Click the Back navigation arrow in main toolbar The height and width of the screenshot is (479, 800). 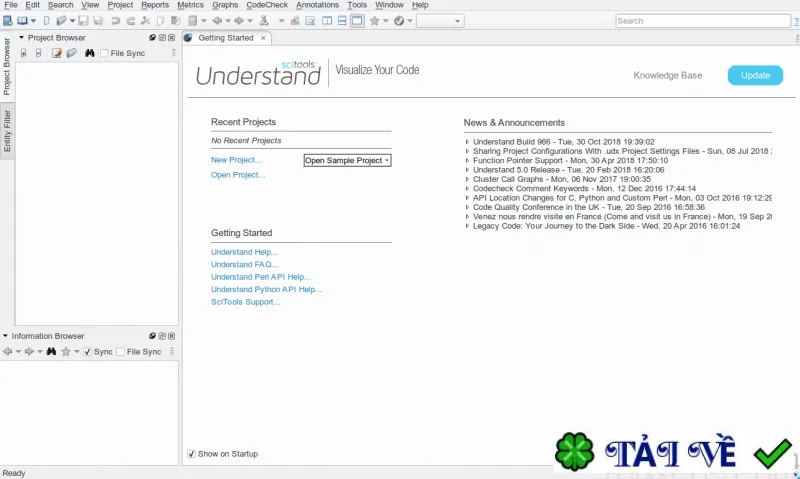point(217,21)
